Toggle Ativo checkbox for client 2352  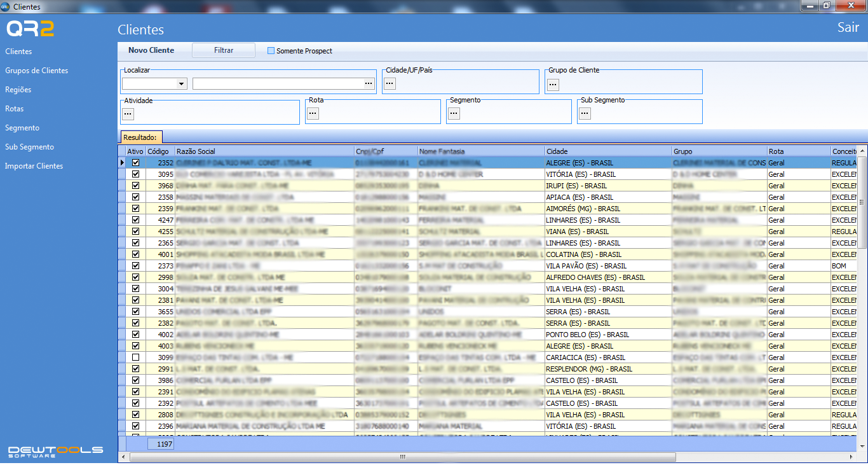coord(135,163)
